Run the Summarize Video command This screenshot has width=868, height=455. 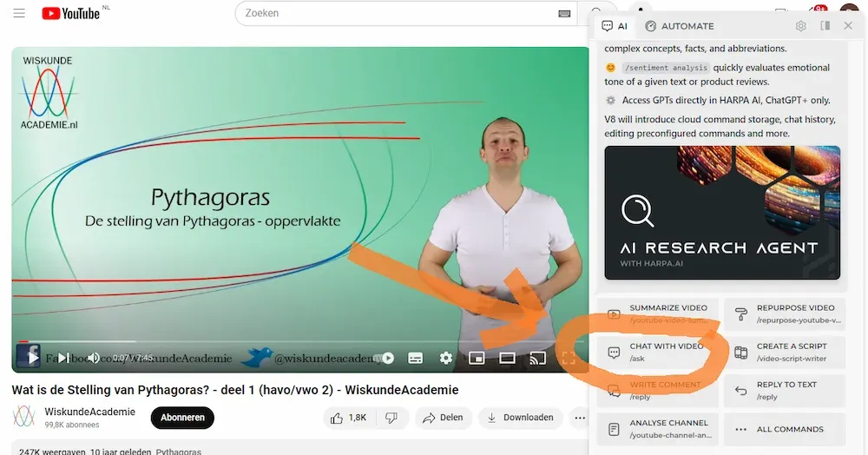(x=658, y=313)
